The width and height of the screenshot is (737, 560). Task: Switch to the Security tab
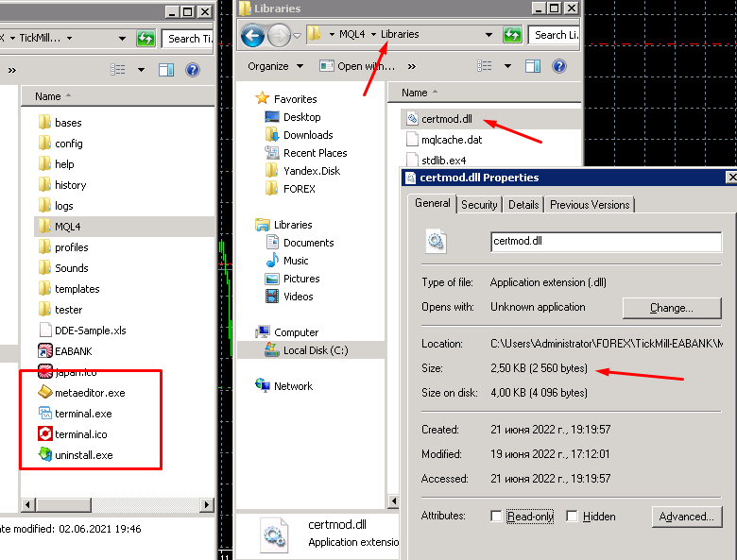point(479,205)
